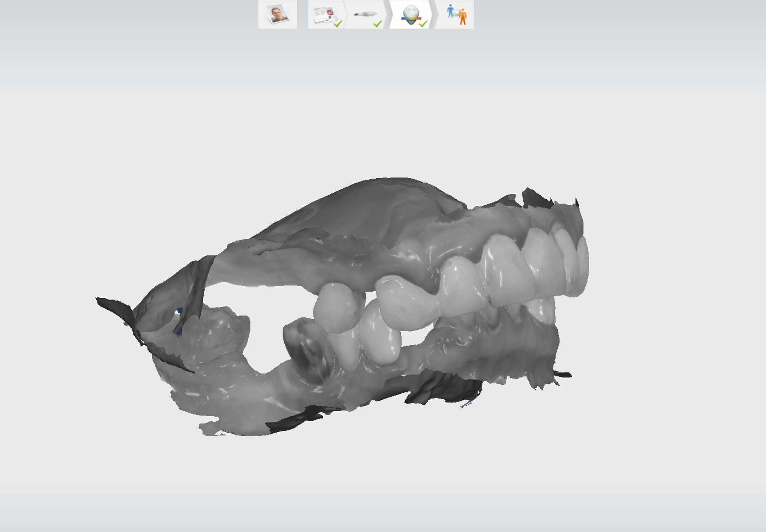Open the patient photo step
766x532 pixels.
277,14
